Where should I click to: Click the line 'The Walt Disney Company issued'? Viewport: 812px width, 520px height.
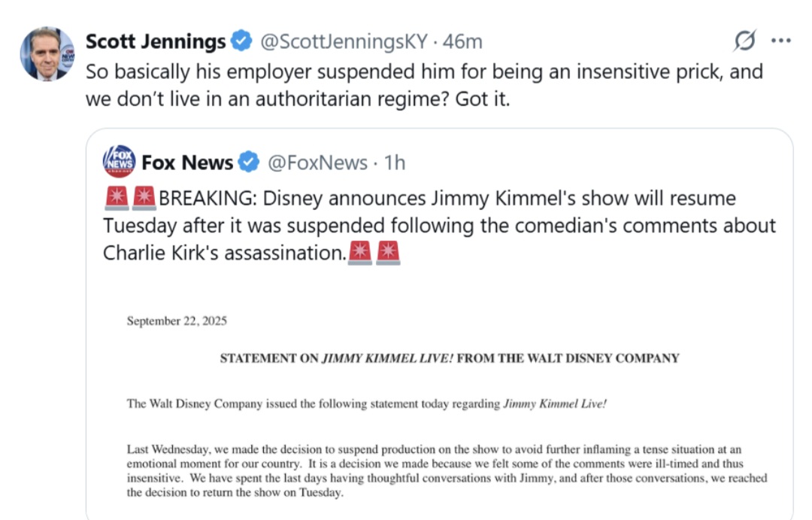[366, 403]
